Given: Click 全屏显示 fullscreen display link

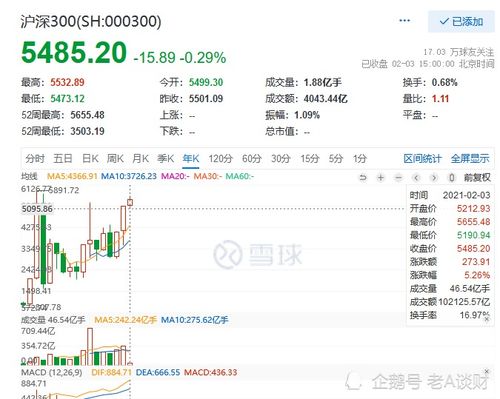Looking at the screenshot, I should click(470, 159).
